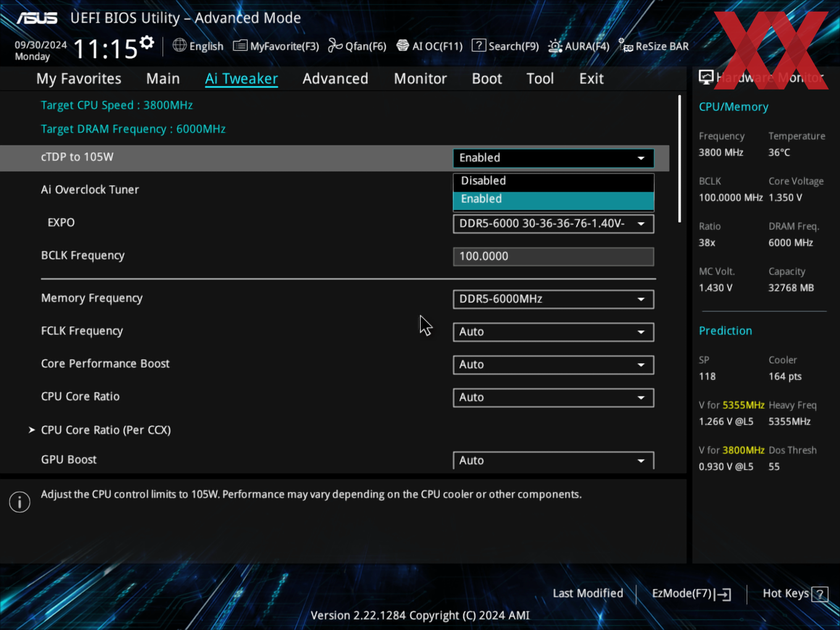Click the EzMode exit arrow icon
The height and width of the screenshot is (630, 840).
pos(723,594)
